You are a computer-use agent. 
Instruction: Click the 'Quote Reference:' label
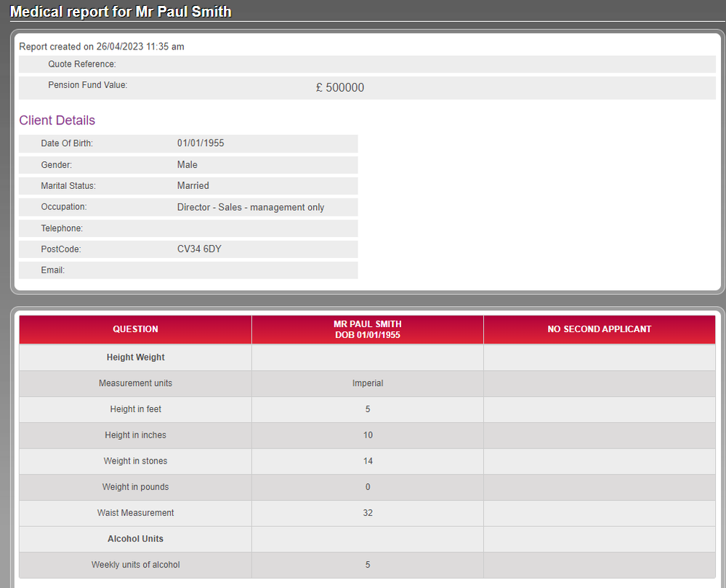point(82,64)
